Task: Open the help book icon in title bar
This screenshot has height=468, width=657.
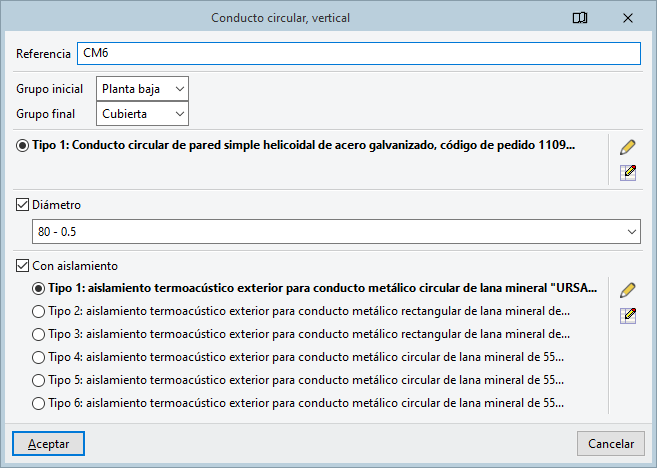Action: coord(580,18)
